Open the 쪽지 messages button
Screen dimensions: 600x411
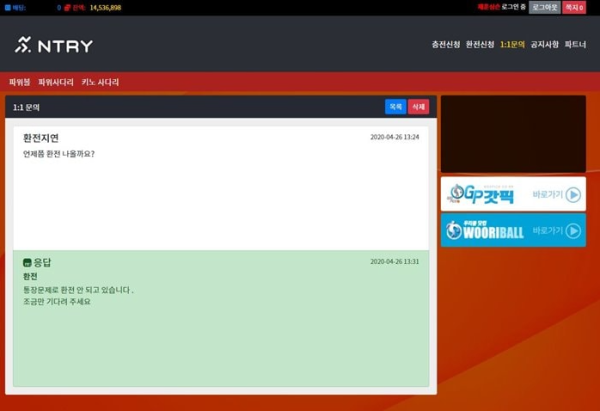pos(575,7)
